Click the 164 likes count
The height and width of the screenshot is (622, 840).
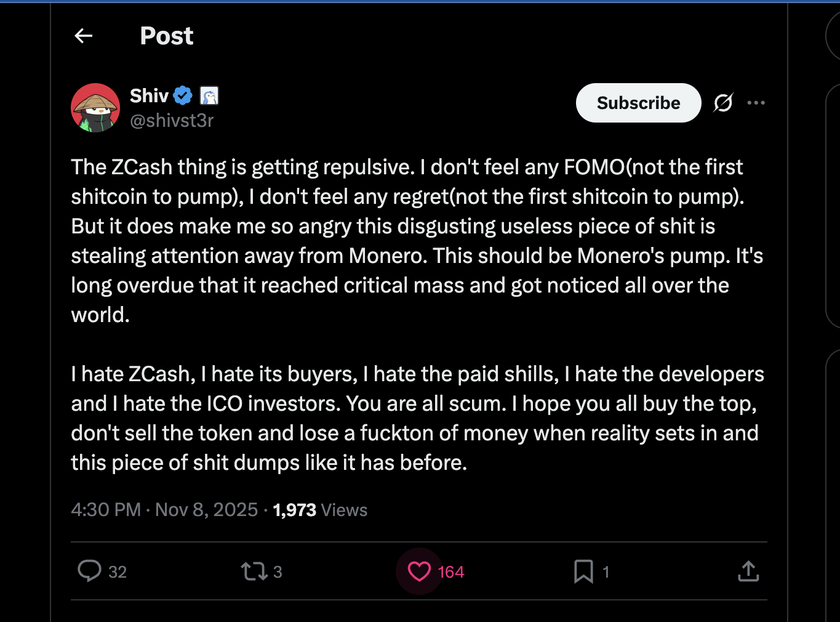pyautogui.click(x=451, y=572)
